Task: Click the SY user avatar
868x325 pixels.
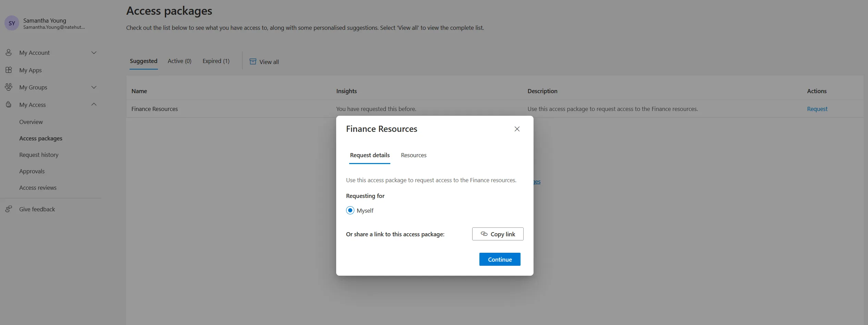Action: tap(12, 23)
